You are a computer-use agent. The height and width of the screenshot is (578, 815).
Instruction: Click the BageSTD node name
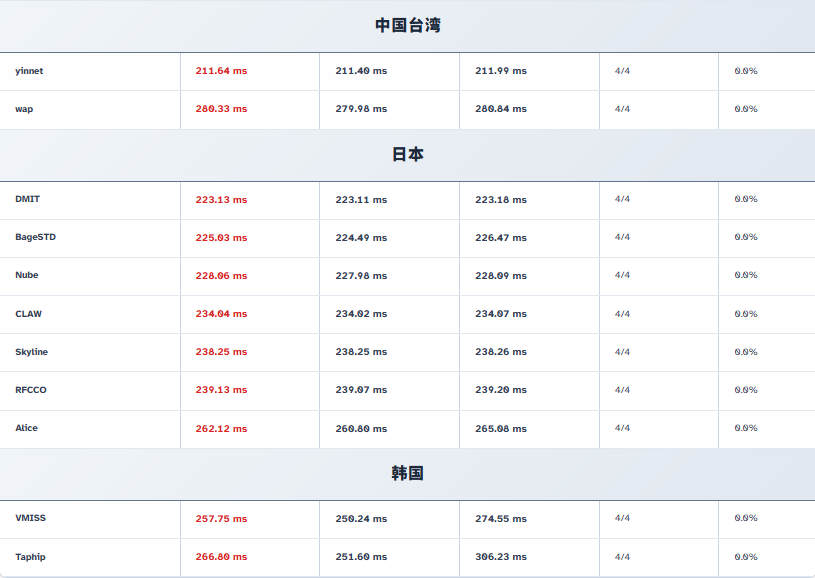point(36,237)
